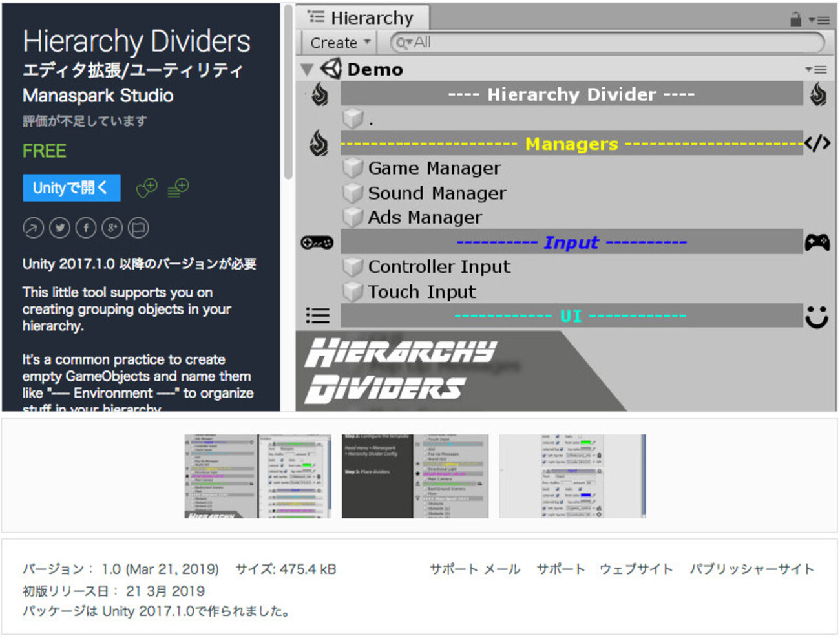840x638 pixels.
Task: Share on Twitter icon
Action: [60, 228]
